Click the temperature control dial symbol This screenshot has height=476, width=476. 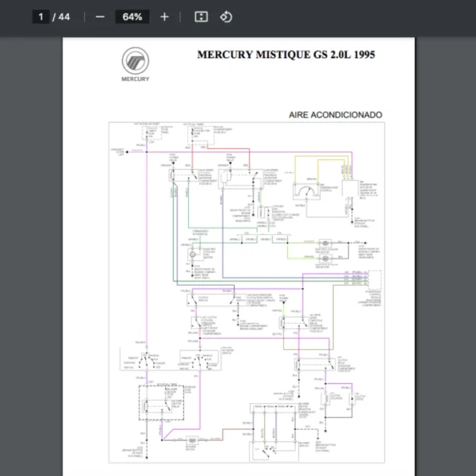tap(302, 190)
